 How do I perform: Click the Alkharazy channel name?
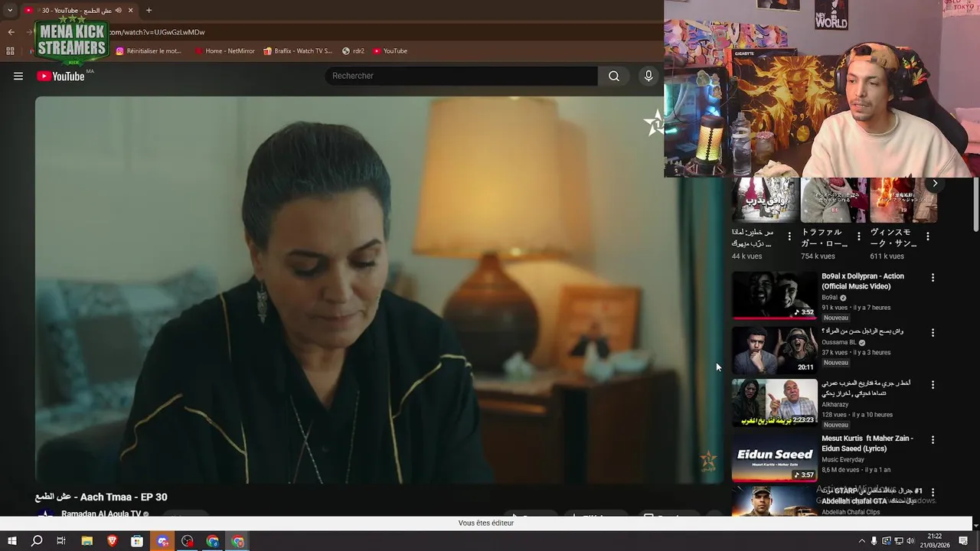(x=835, y=405)
